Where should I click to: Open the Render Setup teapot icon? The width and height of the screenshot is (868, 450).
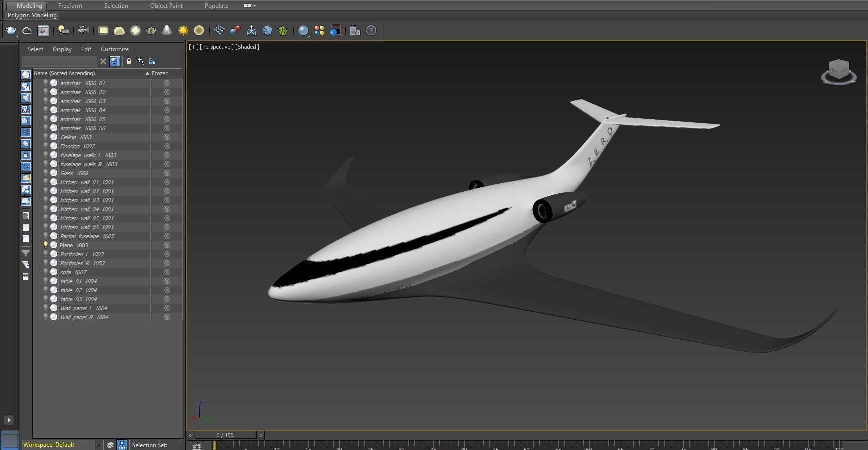point(11,31)
